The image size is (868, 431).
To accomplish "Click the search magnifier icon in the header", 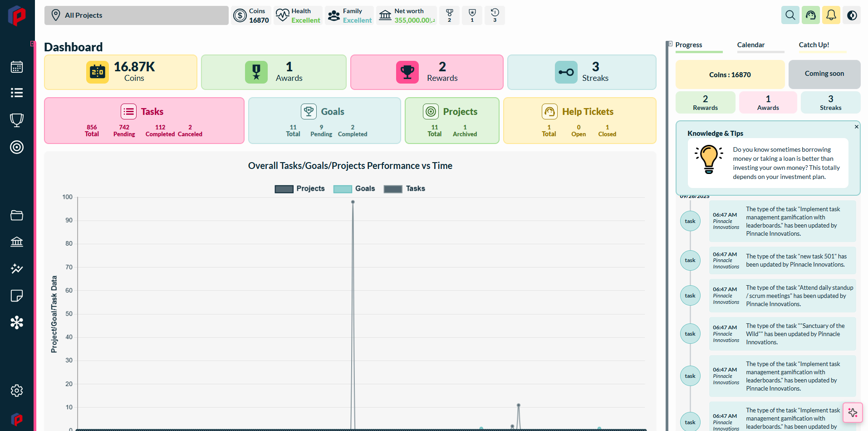I will (790, 15).
